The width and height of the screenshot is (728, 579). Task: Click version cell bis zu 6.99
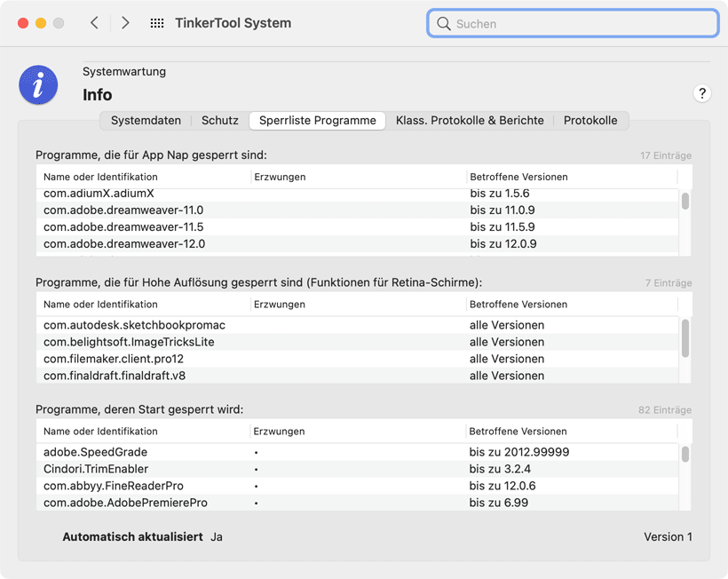click(499, 503)
